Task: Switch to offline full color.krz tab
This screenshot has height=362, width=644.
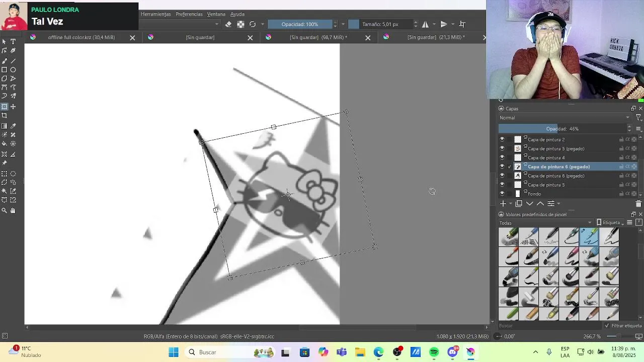Action: (82, 37)
